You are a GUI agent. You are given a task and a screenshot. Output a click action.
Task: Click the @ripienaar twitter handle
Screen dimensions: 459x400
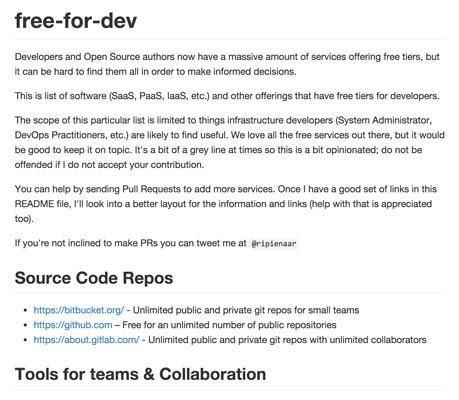click(x=274, y=244)
